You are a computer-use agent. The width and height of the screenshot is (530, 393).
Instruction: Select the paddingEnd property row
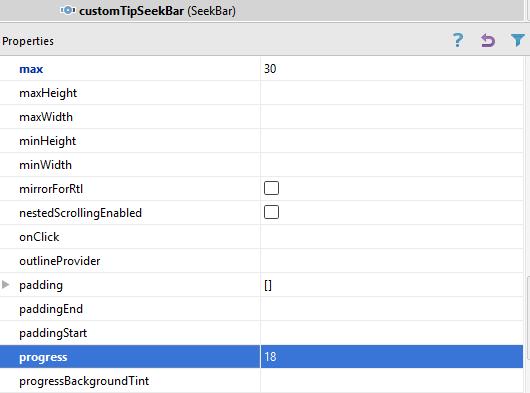point(262,309)
